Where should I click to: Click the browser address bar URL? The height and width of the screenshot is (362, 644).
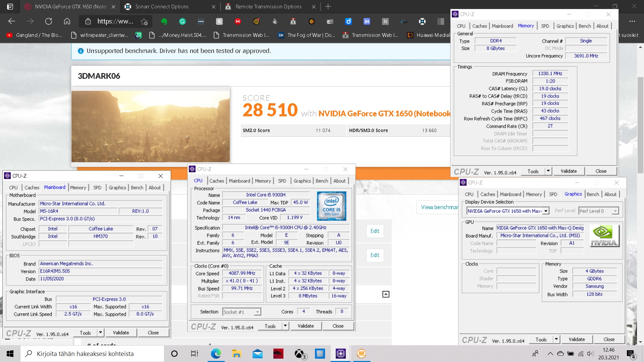coord(115,21)
